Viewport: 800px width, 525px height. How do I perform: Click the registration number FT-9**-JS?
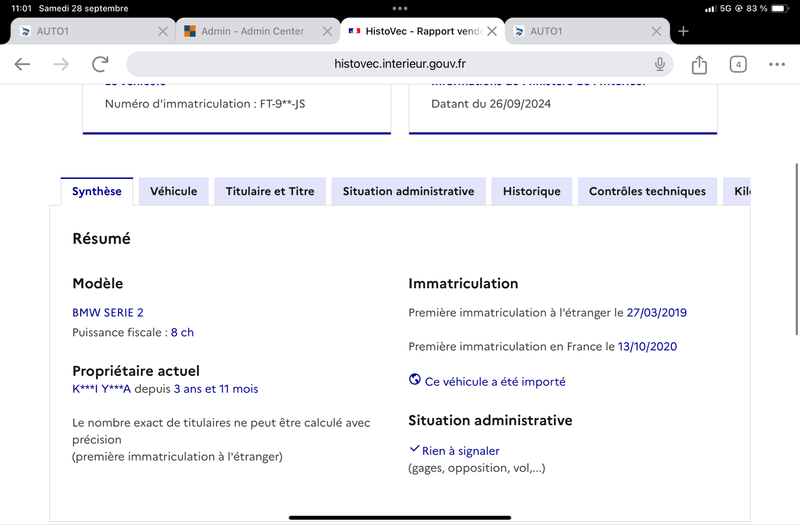[283, 104]
